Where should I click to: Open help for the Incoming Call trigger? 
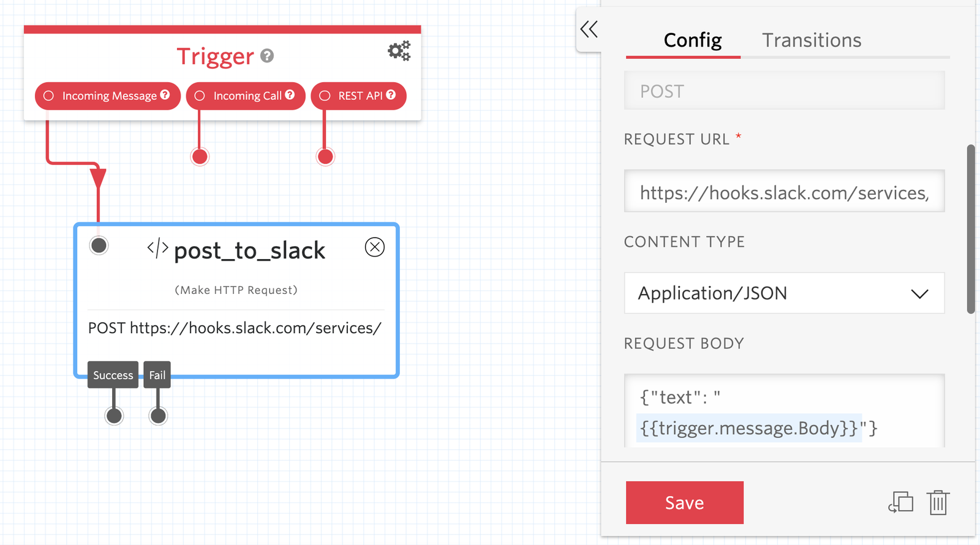pos(290,96)
